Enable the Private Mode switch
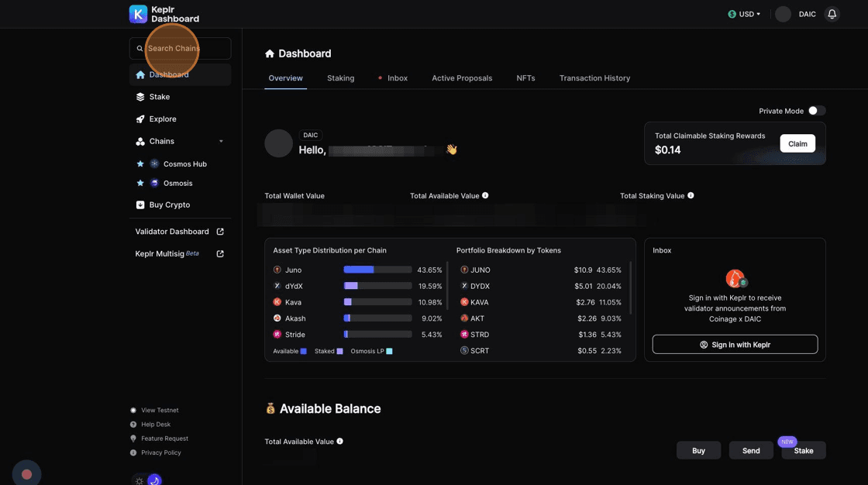 tap(816, 111)
